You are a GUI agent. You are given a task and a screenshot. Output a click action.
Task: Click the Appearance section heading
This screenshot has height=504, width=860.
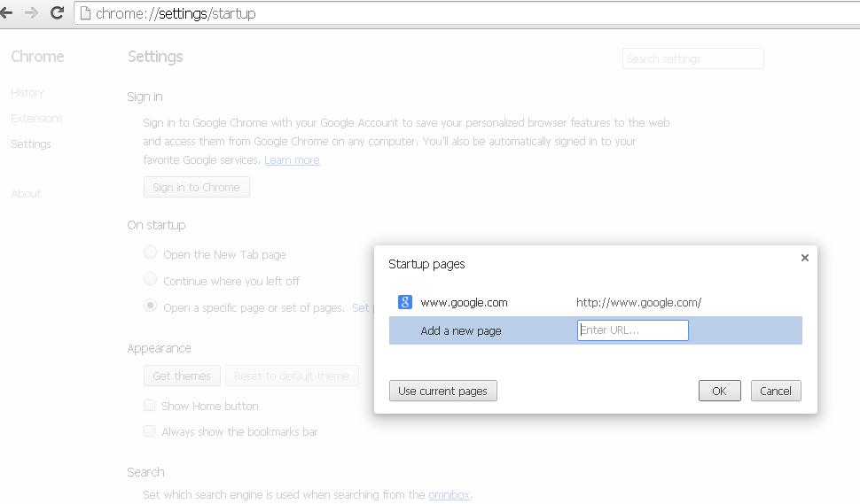pos(159,348)
